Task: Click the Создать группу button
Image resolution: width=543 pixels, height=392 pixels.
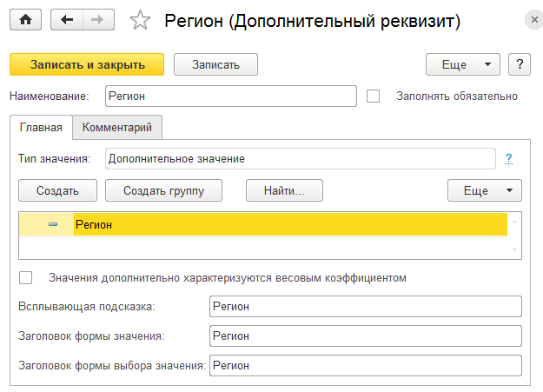Action: pyautogui.click(x=163, y=190)
